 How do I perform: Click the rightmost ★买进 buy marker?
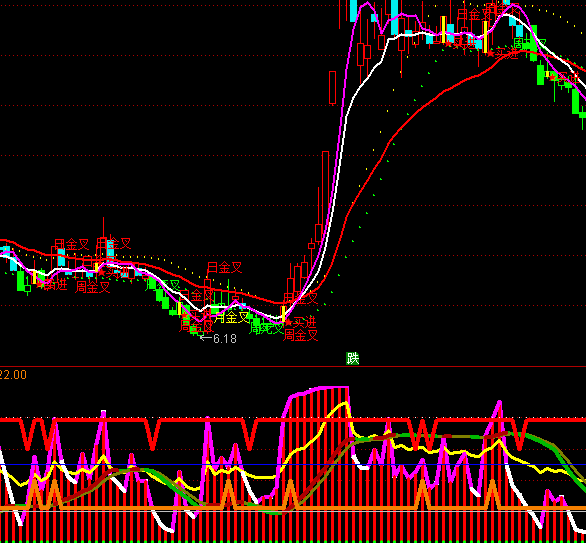[564, 78]
